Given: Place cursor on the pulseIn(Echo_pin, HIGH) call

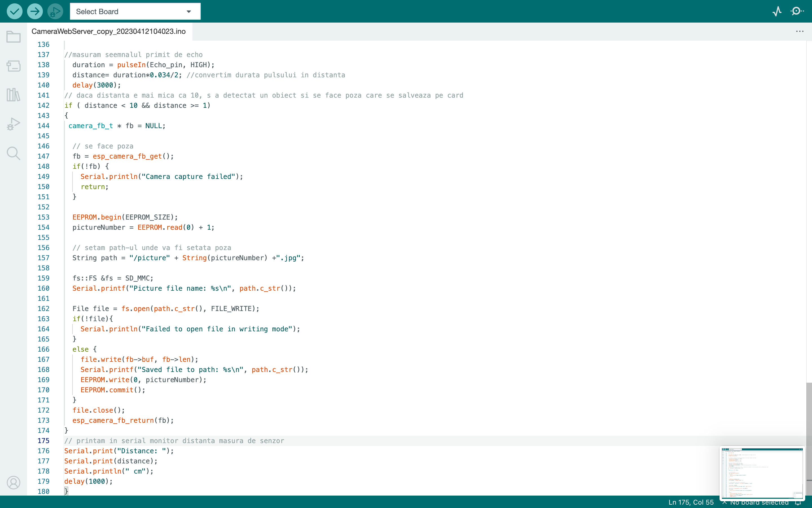Looking at the screenshot, I should [164, 65].
